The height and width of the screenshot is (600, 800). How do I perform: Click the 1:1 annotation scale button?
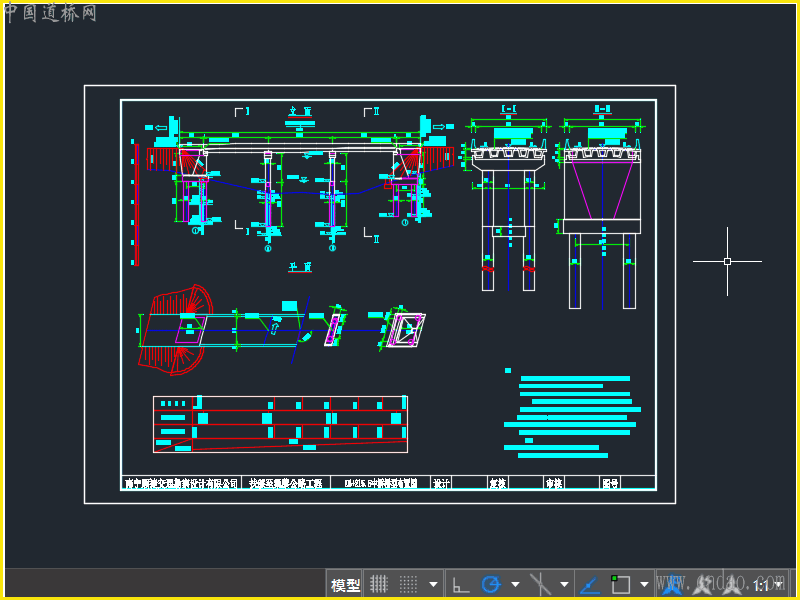762,584
